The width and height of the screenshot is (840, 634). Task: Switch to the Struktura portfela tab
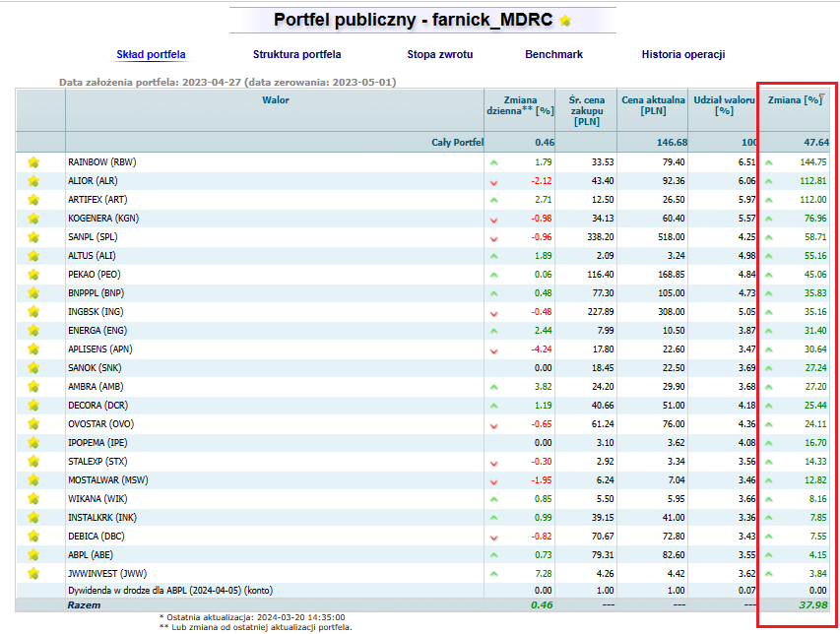[x=296, y=54]
